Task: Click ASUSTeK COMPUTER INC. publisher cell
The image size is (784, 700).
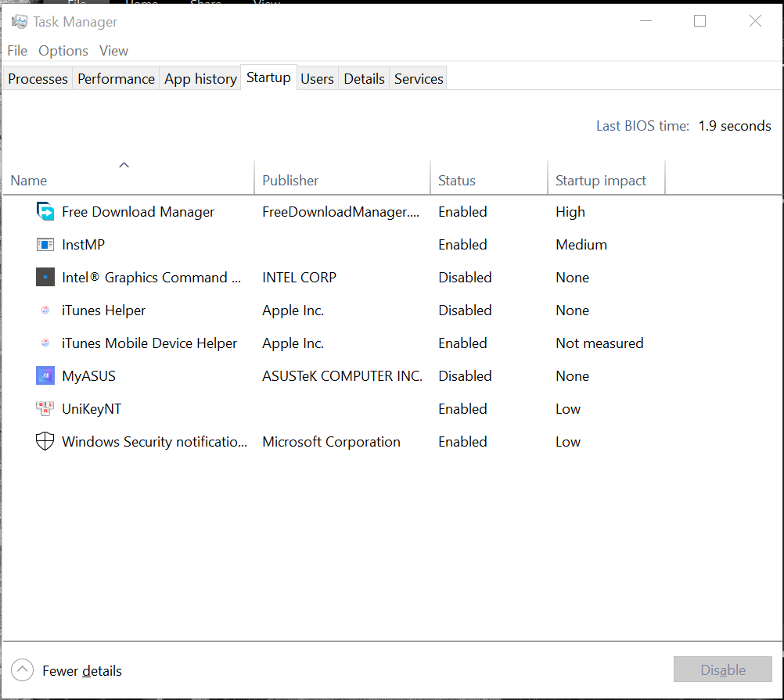Action: [342, 375]
